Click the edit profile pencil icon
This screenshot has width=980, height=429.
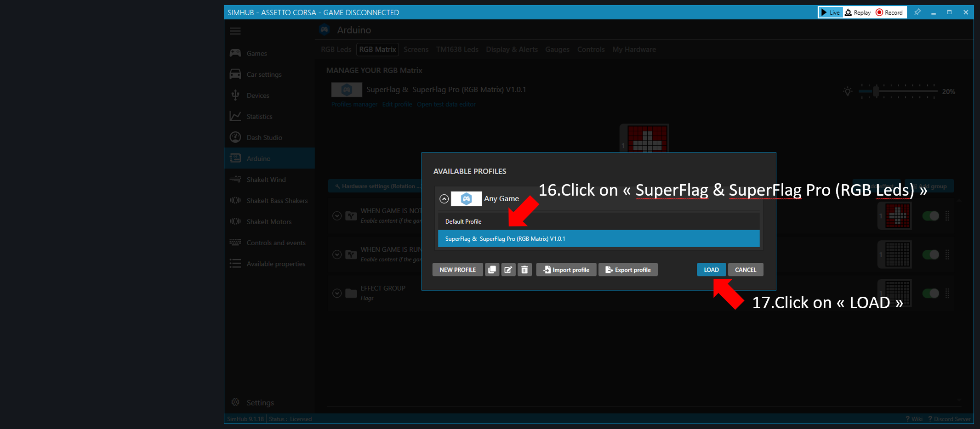tap(508, 270)
